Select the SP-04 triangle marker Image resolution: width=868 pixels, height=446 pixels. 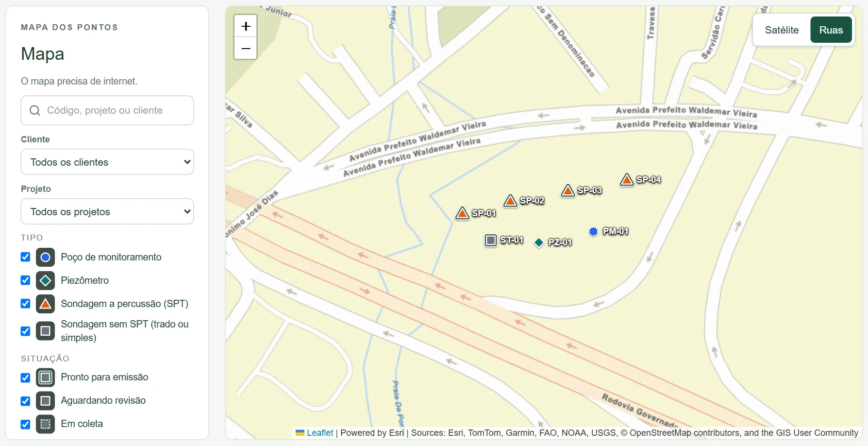click(x=627, y=179)
